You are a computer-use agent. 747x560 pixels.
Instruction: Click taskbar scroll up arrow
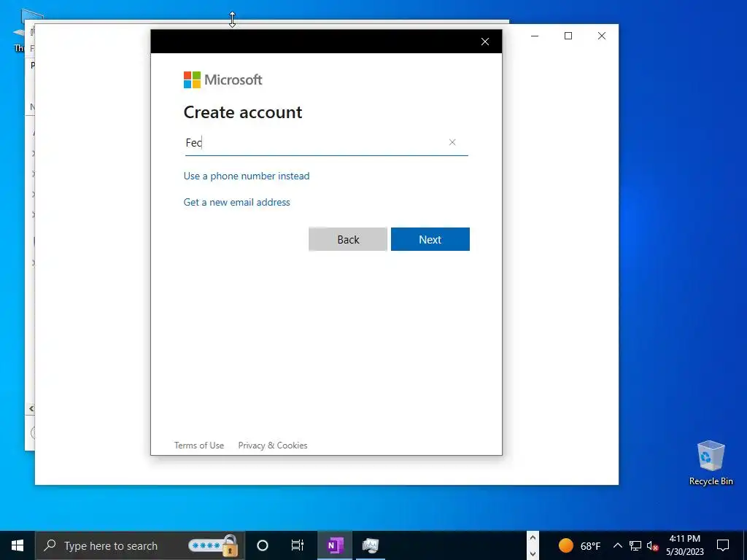coord(533,538)
